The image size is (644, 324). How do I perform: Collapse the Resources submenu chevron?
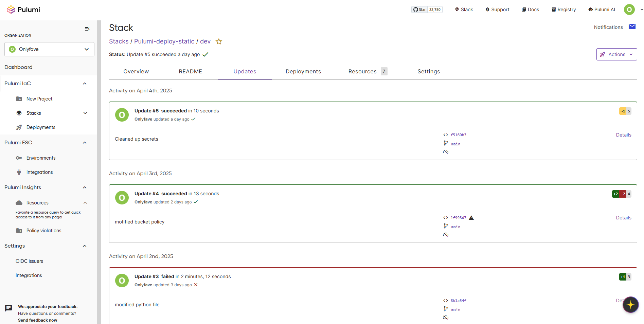(85, 203)
